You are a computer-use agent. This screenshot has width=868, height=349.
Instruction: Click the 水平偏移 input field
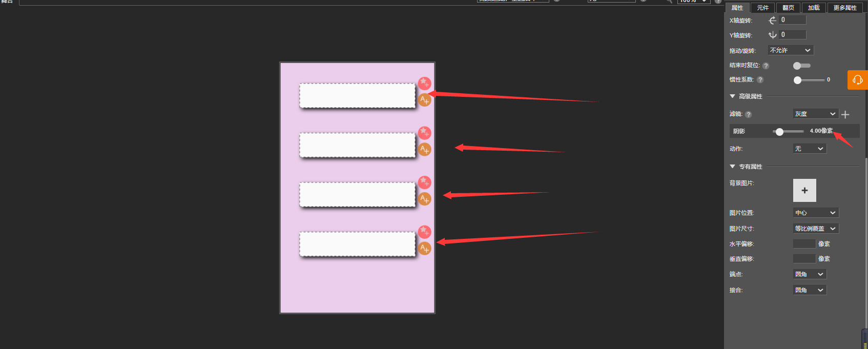click(804, 244)
